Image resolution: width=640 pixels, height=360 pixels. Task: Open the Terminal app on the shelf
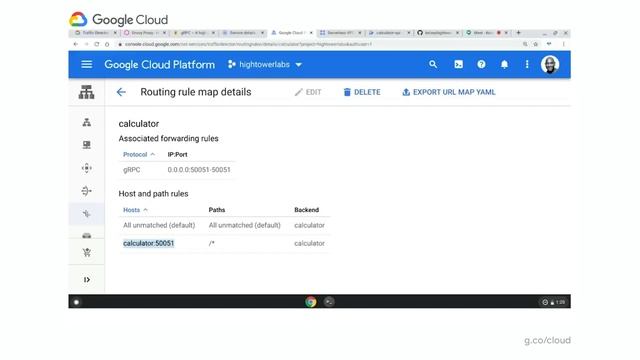pyautogui.click(x=329, y=302)
